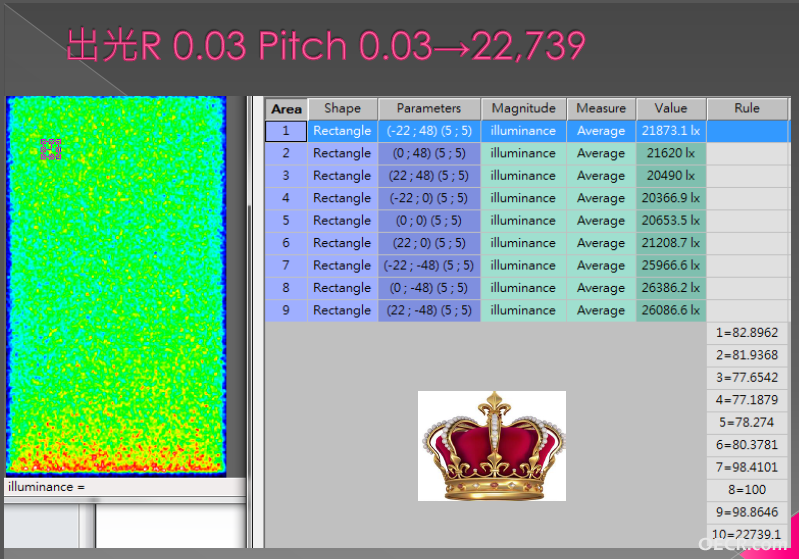Click rule result 1=82.8962
The width and height of the screenshot is (799, 559).
click(747, 333)
